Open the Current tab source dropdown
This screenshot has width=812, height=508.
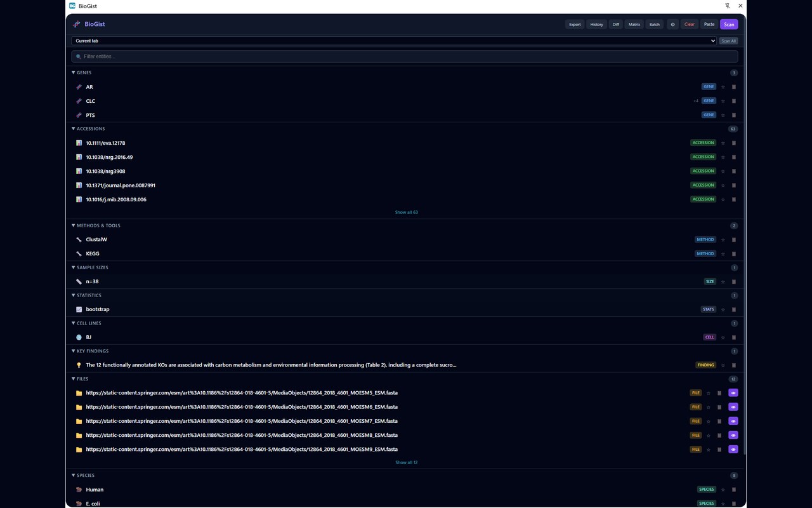(x=394, y=41)
